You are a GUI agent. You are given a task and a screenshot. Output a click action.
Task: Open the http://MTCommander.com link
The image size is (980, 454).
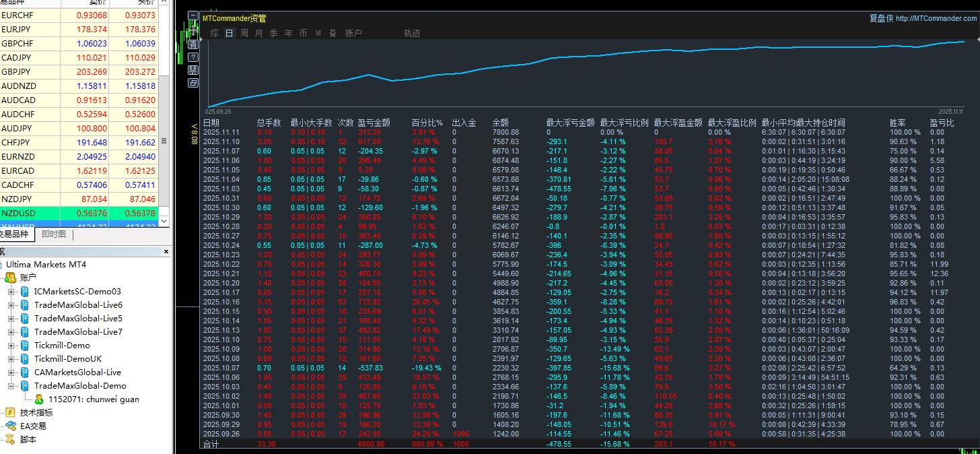pyautogui.click(x=936, y=19)
